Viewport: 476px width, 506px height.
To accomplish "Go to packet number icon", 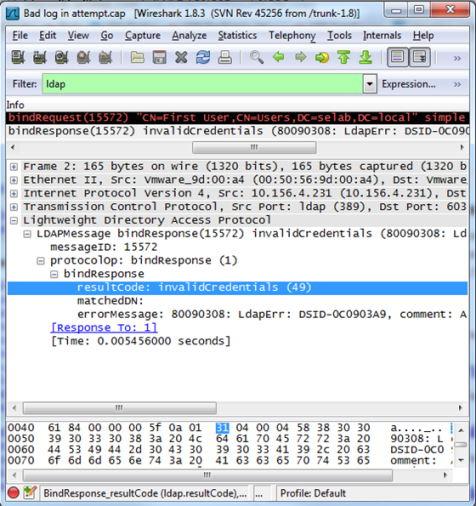I will [x=322, y=57].
